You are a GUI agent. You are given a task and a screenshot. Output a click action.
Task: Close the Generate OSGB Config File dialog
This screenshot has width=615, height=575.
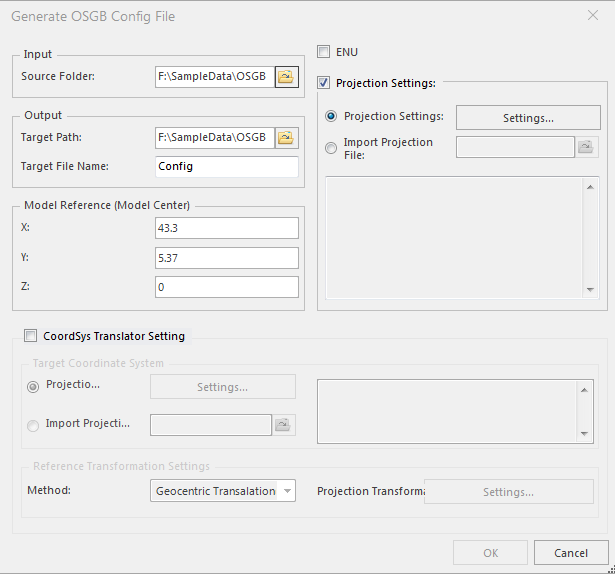pos(592,17)
